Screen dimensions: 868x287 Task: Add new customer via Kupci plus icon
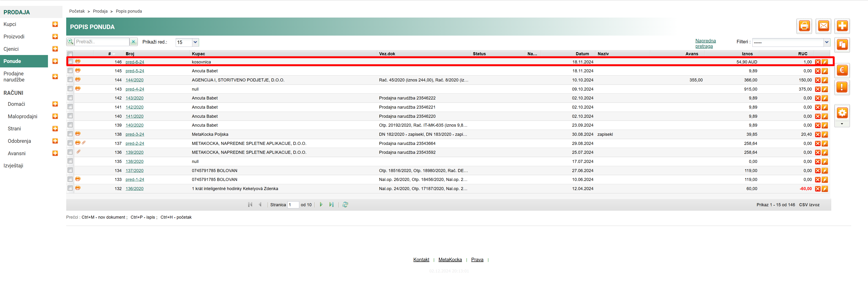pyautogui.click(x=55, y=24)
